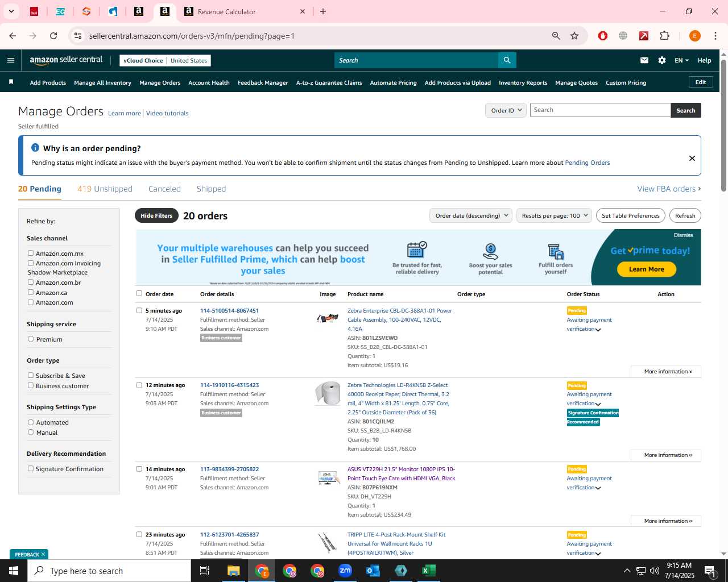Open Inventory Reports in the nav bar
The width and height of the screenshot is (728, 582).
(x=523, y=83)
